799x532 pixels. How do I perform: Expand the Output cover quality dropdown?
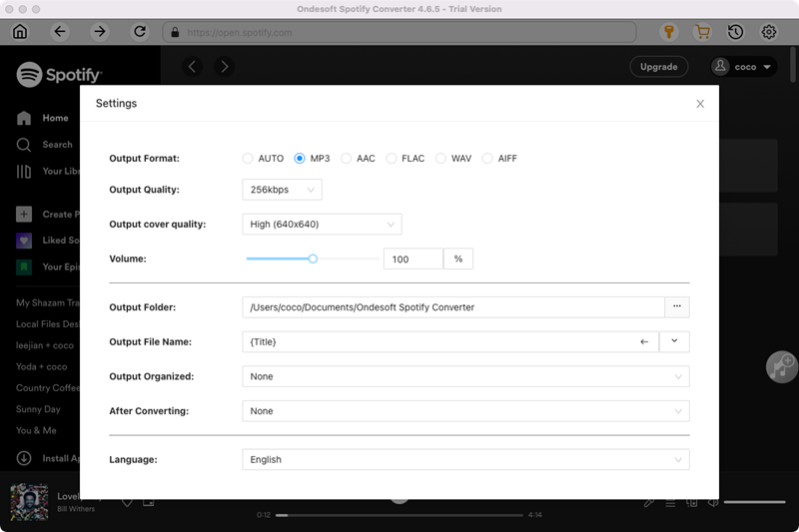322,225
